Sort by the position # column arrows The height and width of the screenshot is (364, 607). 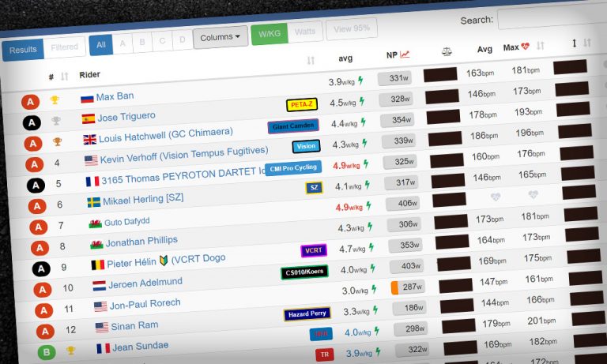point(64,77)
